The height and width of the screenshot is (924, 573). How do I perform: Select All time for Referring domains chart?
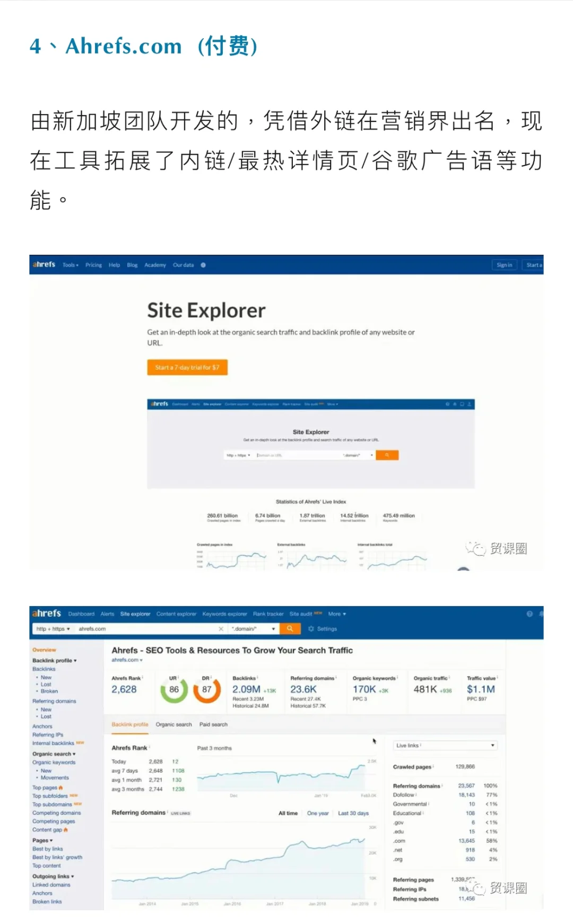288,814
